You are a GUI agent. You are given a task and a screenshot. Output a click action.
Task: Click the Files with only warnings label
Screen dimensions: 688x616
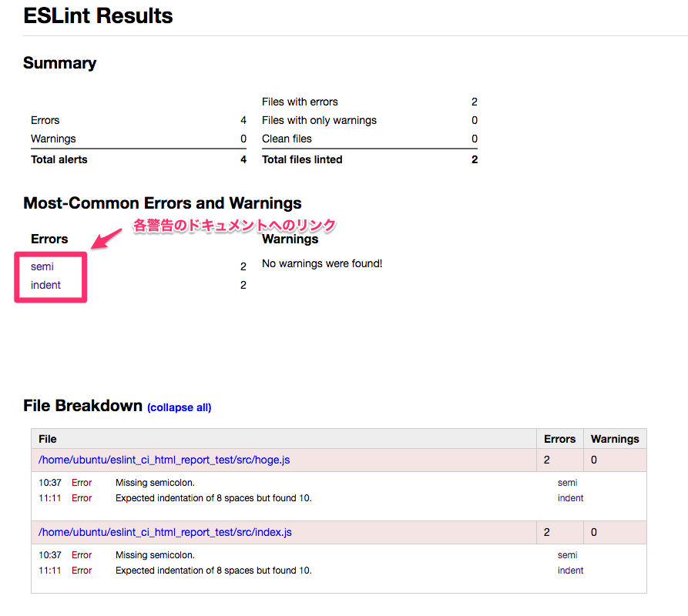(x=319, y=120)
